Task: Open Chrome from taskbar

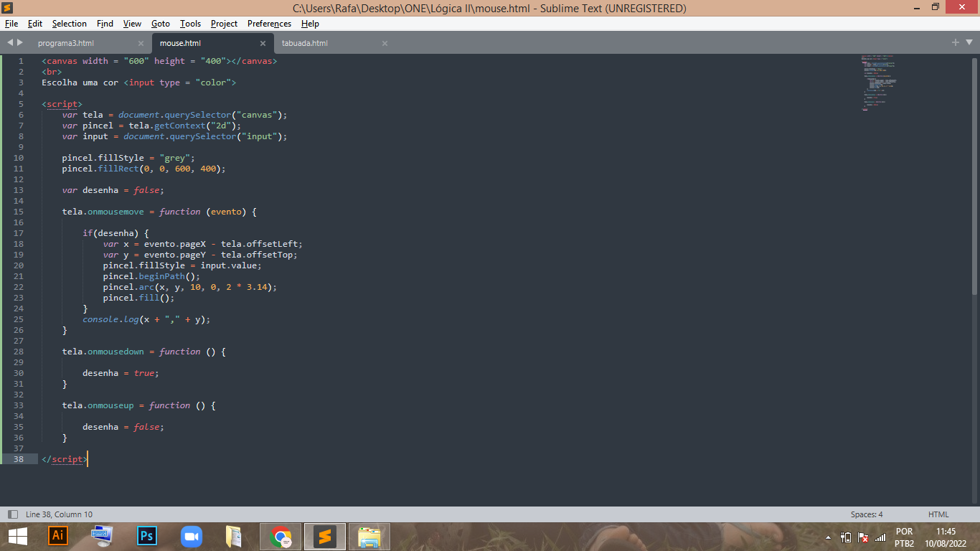Action: tap(281, 536)
